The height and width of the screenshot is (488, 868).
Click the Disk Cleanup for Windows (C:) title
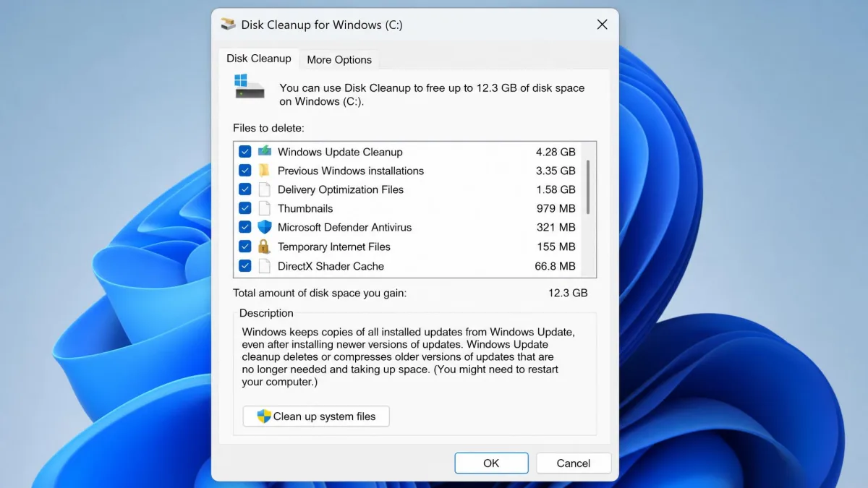pyautogui.click(x=322, y=25)
